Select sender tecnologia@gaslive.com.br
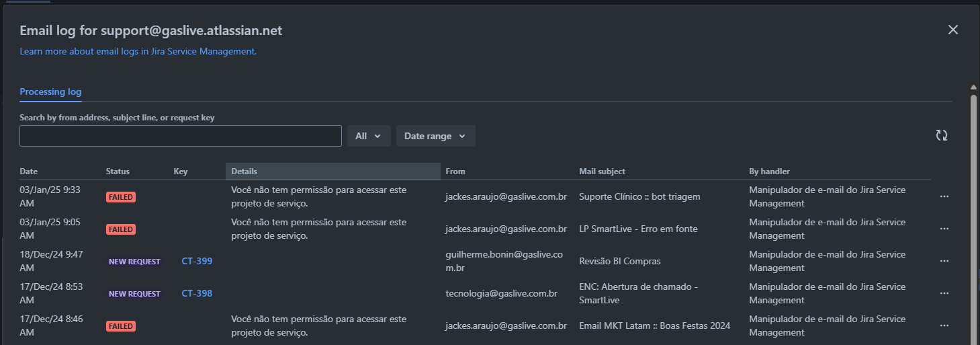 (x=501, y=293)
